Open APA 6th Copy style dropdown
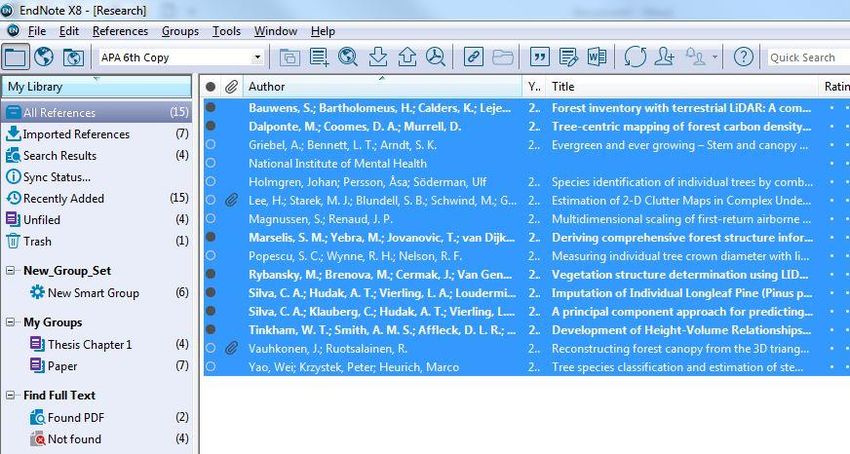Image resolution: width=850 pixels, height=454 pixels. [x=257, y=57]
